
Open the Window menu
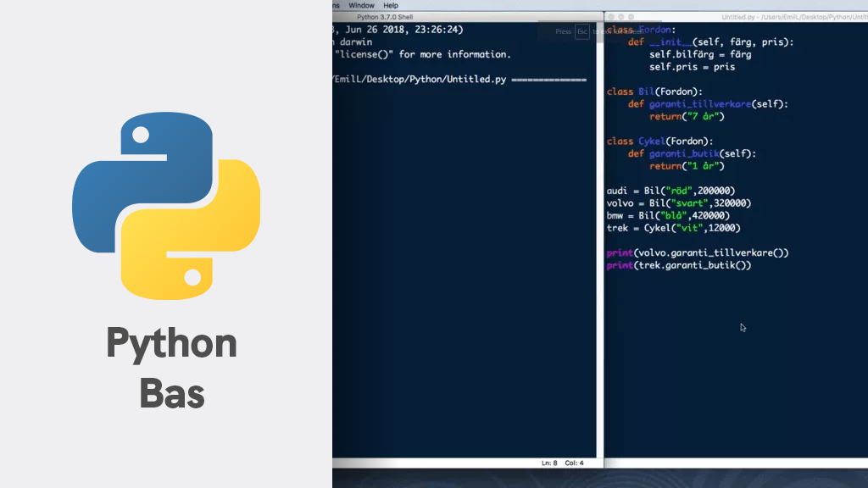tap(362, 4)
